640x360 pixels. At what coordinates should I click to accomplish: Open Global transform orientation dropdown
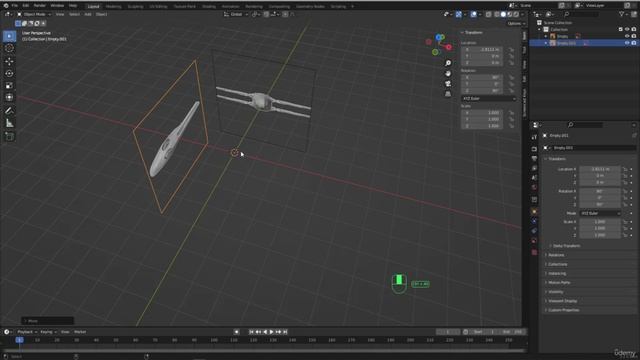pos(236,14)
